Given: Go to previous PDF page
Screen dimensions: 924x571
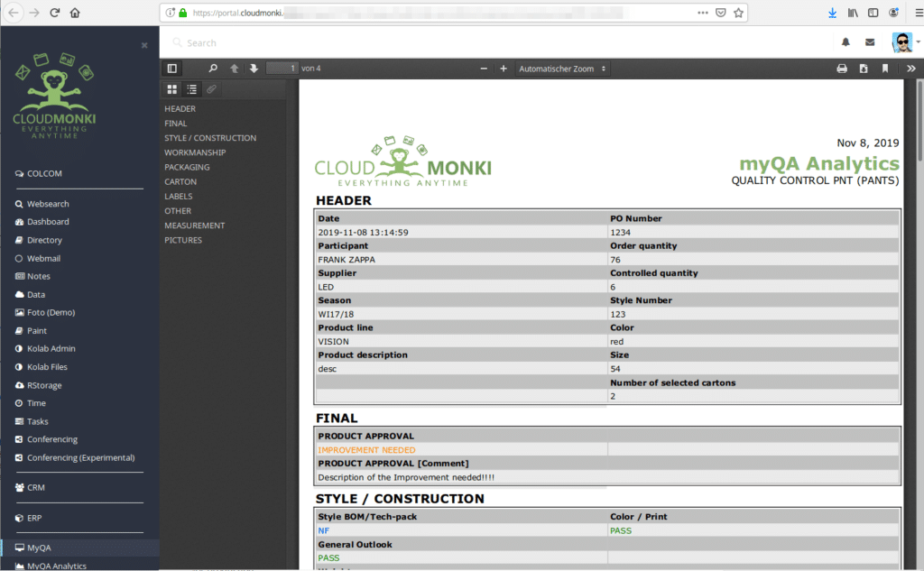Looking at the screenshot, I should click(x=235, y=69).
